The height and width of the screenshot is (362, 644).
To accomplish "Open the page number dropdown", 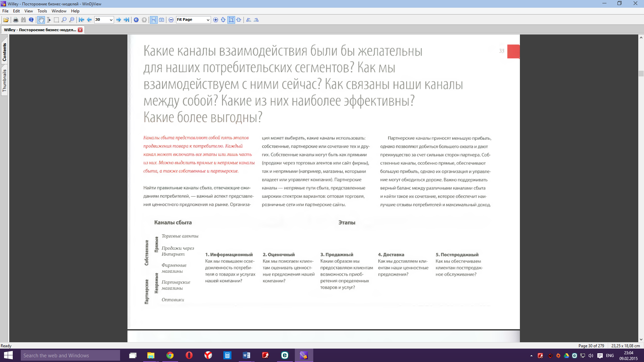I will point(111,20).
